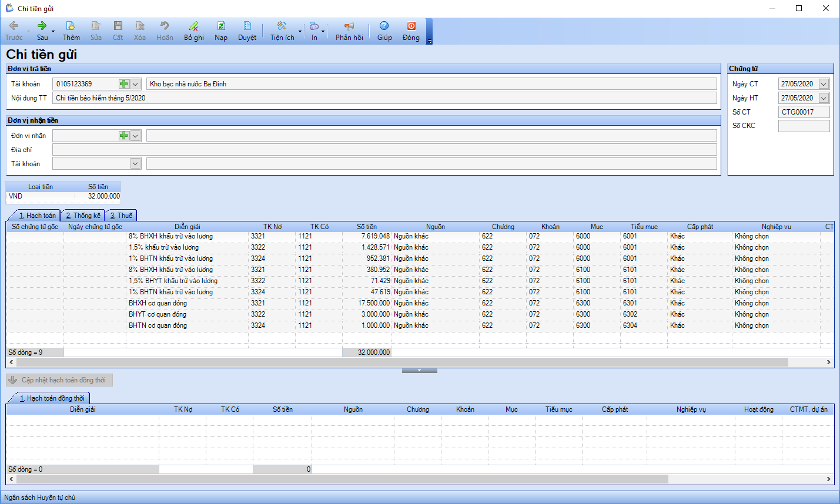The height and width of the screenshot is (504, 840).
Task: Click green plus next to Tài khoản 0105123369
Action: pyautogui.click(x=123, y=84)
